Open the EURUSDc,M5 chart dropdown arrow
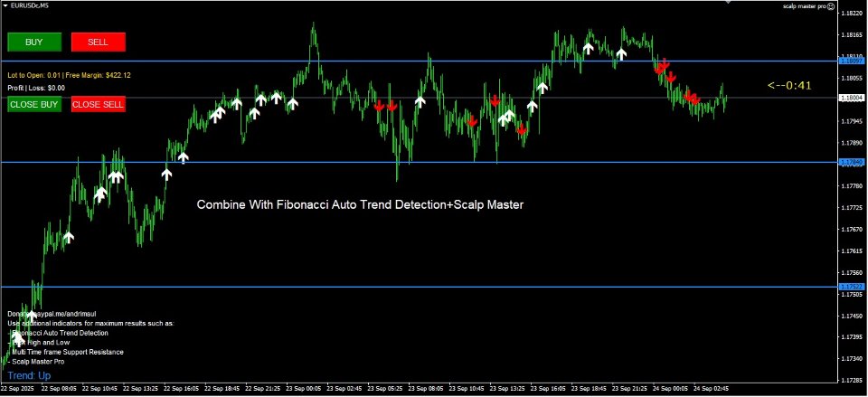This screenshot has width=868, height=397. tap(5, 5)
